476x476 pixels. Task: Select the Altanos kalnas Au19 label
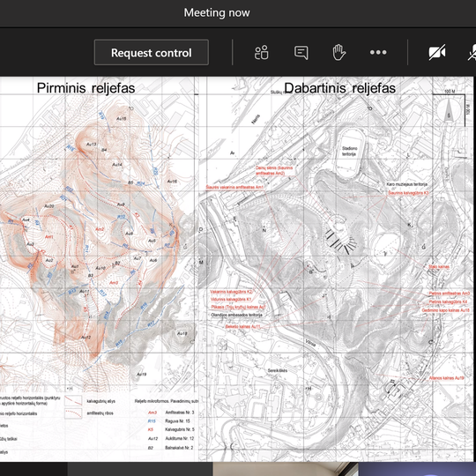tap(446, 378)
